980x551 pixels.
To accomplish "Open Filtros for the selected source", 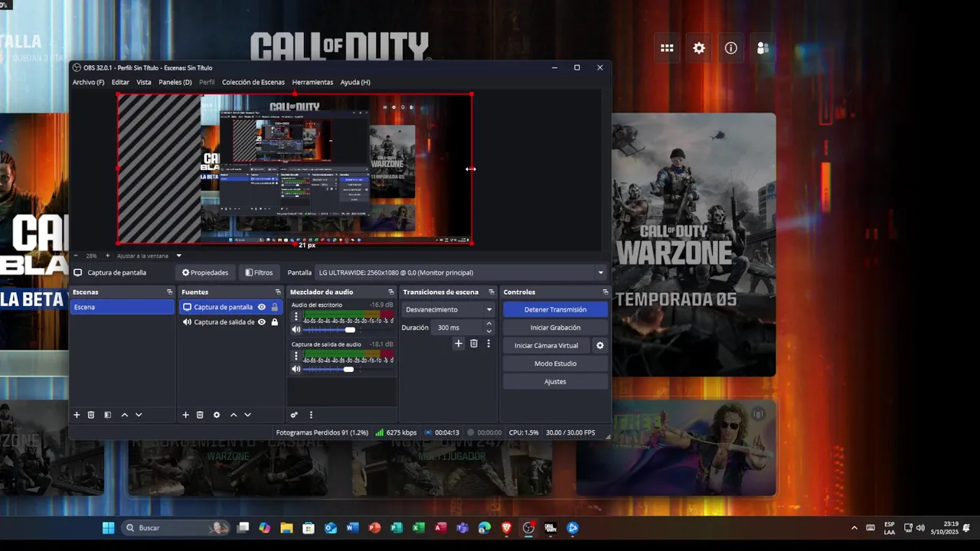I will point(259,272).
